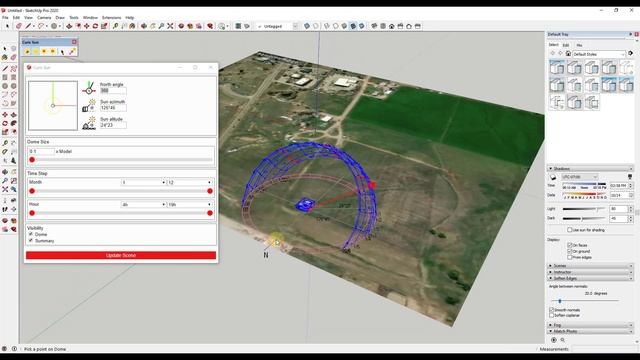Click the fourth sun icon in Curic Sun toolbar

(x=53, y=51)
